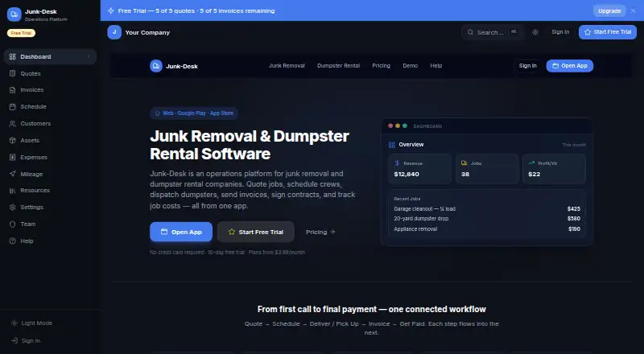Viewport: 644px width, 354px height.
Task: Click the Upgrade button in trial banner
Action: (x=609, y=10)
